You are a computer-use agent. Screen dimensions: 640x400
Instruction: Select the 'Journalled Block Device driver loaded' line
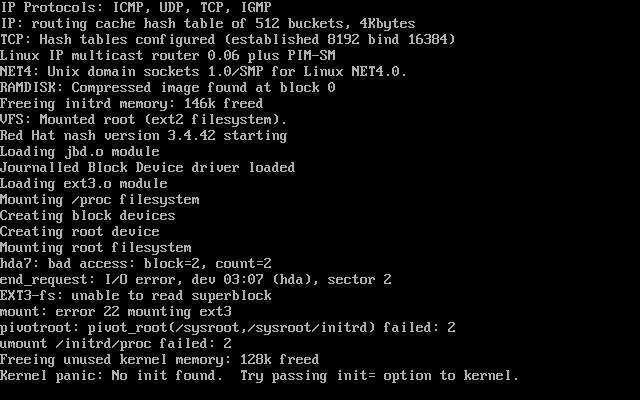point(147,167)
